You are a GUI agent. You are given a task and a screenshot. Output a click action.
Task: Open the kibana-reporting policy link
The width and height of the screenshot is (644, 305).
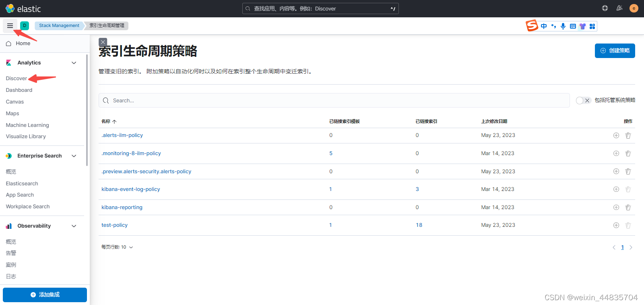click(122, 207)
